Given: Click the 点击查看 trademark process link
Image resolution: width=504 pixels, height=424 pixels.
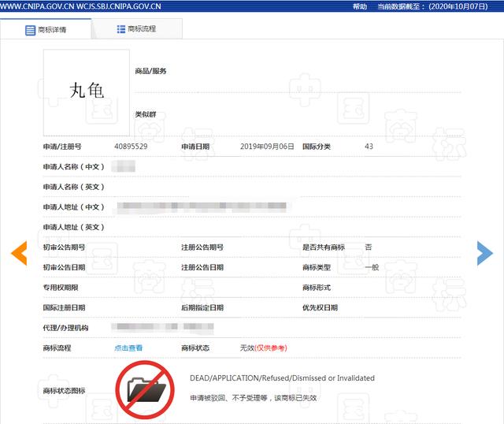Looking at the screenshot, I should [128, 348].
